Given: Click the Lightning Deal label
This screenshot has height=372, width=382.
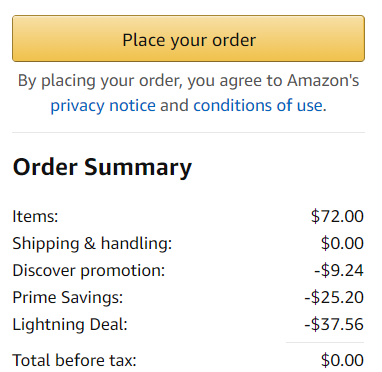Looking at the screenshot, I should click(70, 324).
